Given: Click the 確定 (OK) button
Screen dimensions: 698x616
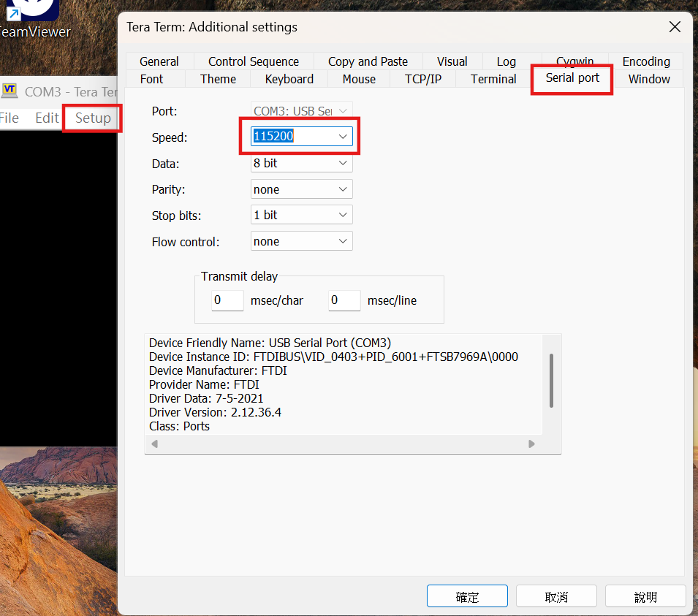Looking at the screenshot, I should [468, 596].
